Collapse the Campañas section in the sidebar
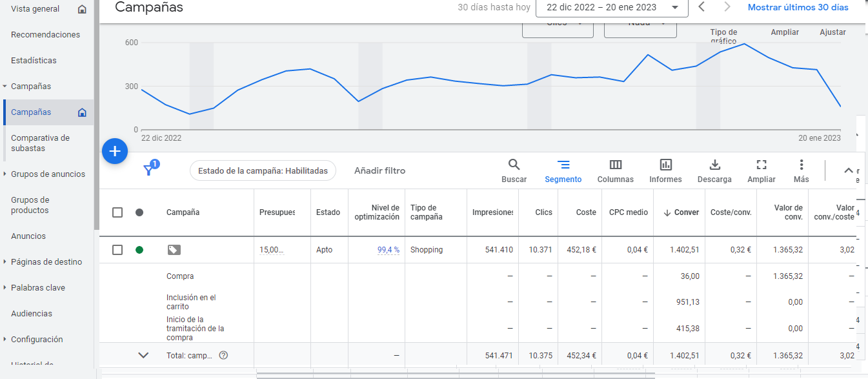 pyautogui.click(x=5, y=87)
